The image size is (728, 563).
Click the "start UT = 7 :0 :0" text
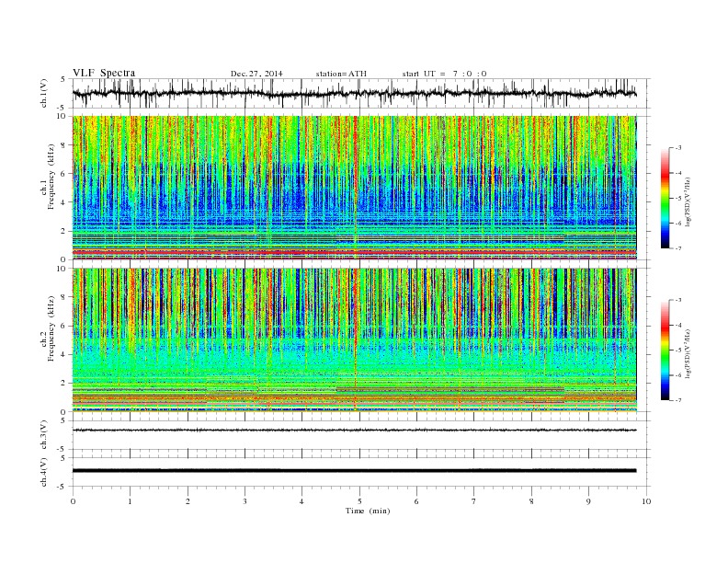coord(444,74)
